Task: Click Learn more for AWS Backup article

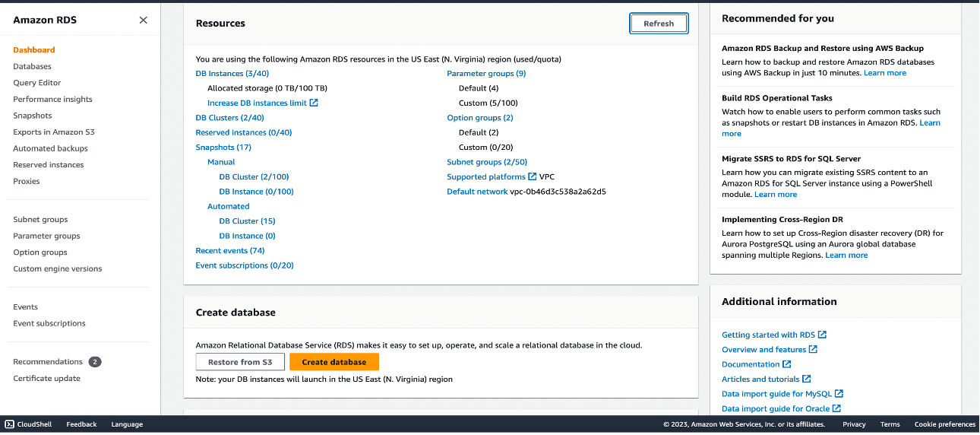Action: coord(885,73)
